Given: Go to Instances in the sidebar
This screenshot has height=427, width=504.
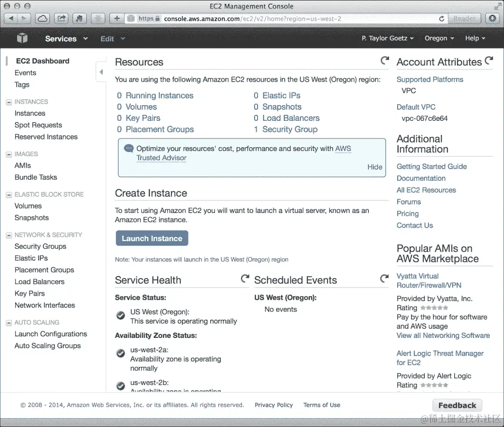Looking at the screenshot, I should click(30, 113).
